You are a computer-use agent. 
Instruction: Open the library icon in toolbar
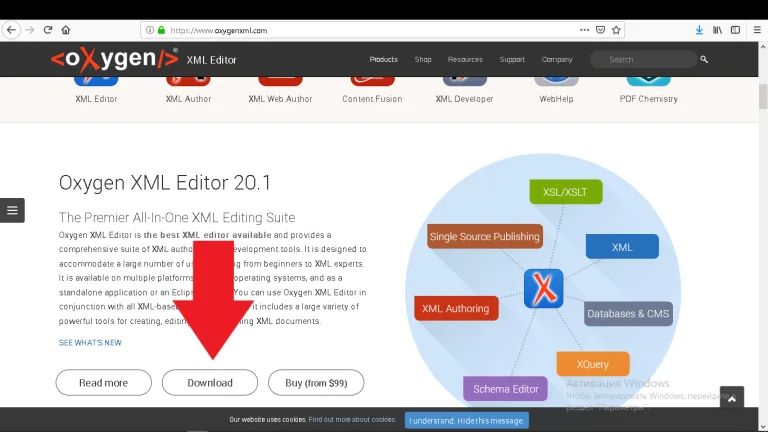point(718,30)
